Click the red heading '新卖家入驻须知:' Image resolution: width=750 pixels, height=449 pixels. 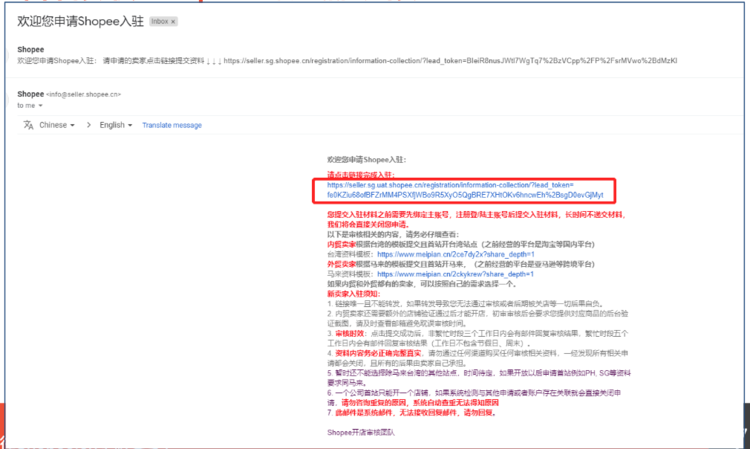coord(353,294)
